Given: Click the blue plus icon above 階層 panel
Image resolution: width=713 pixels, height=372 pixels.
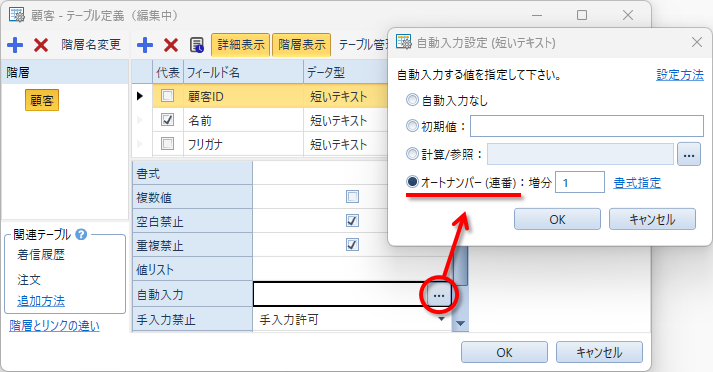Looking at the screenshot, I should [15, 45].
